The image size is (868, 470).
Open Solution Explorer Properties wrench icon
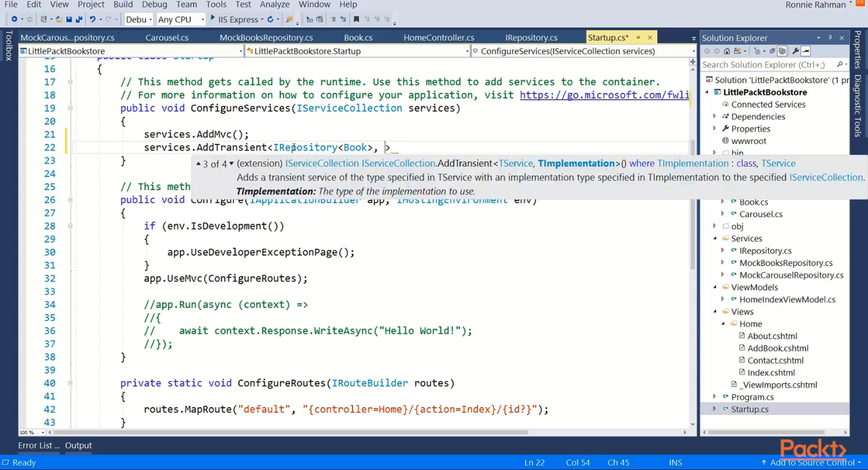(795, 51)
